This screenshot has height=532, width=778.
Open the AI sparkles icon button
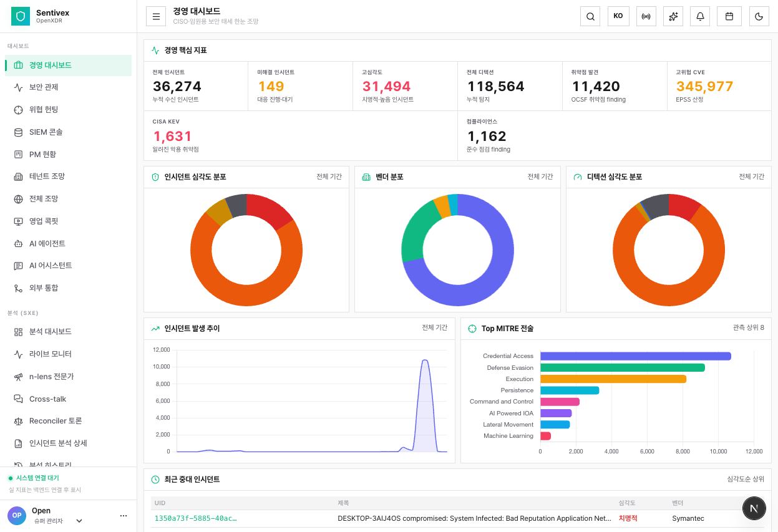(673, 16)
